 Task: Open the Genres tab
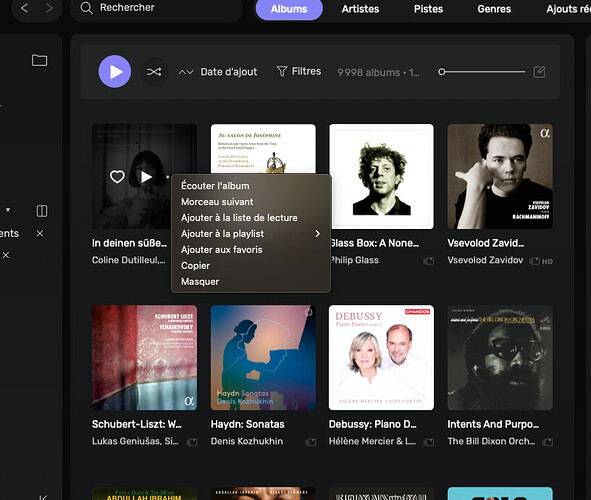494,9
